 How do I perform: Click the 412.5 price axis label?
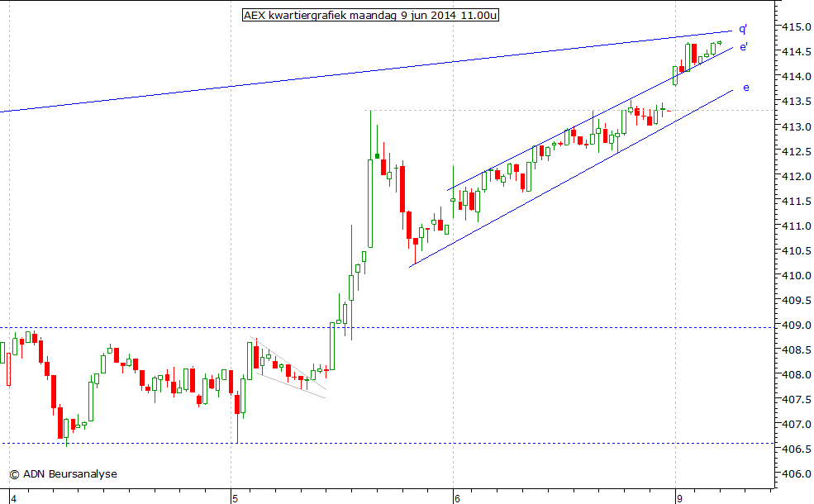click(797, 151)
